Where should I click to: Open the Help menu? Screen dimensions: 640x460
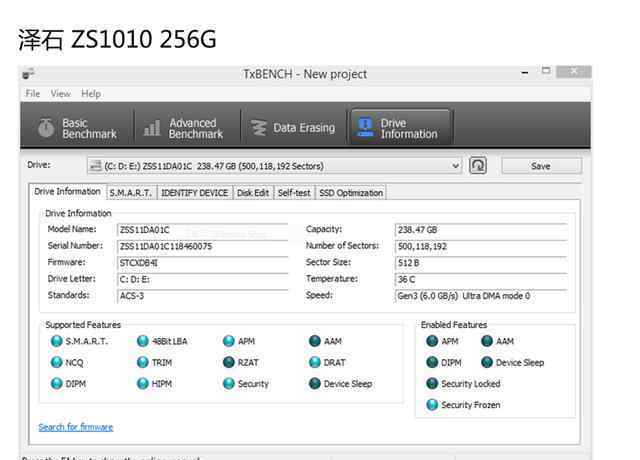(x=91, y=93)
